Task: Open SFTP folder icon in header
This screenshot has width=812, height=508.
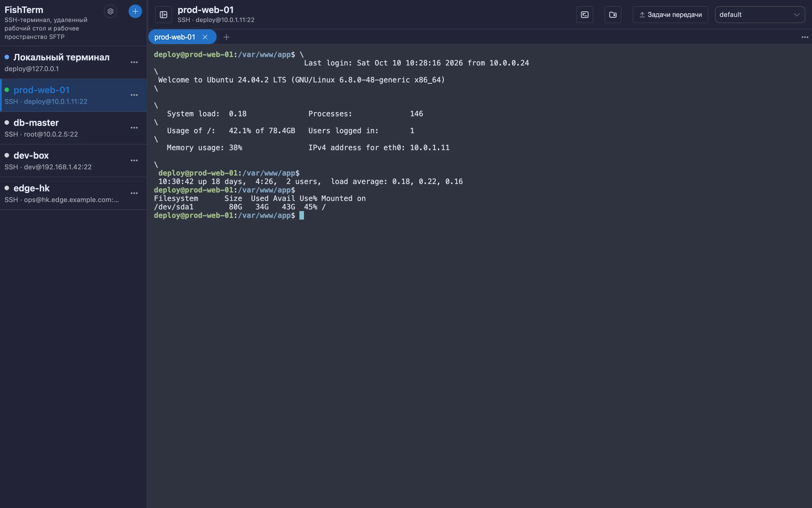Action: point(613,15)
